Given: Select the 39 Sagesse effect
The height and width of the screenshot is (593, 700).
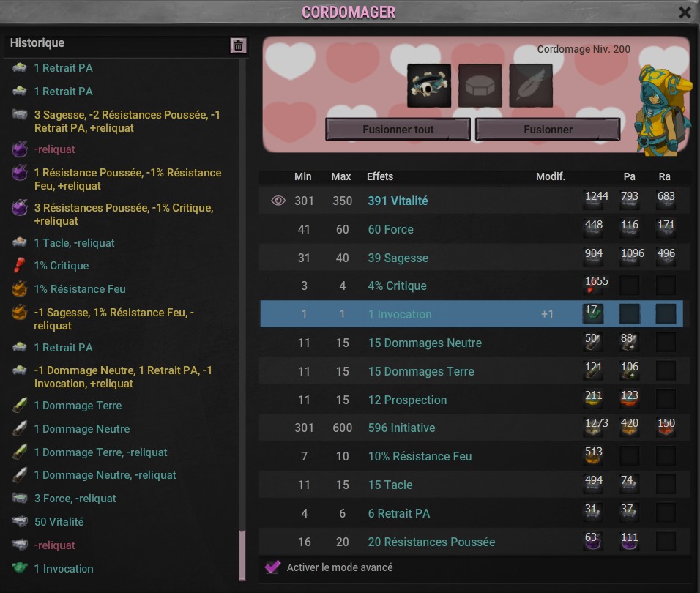Looking at the screenshot, I should coord(398,258).
